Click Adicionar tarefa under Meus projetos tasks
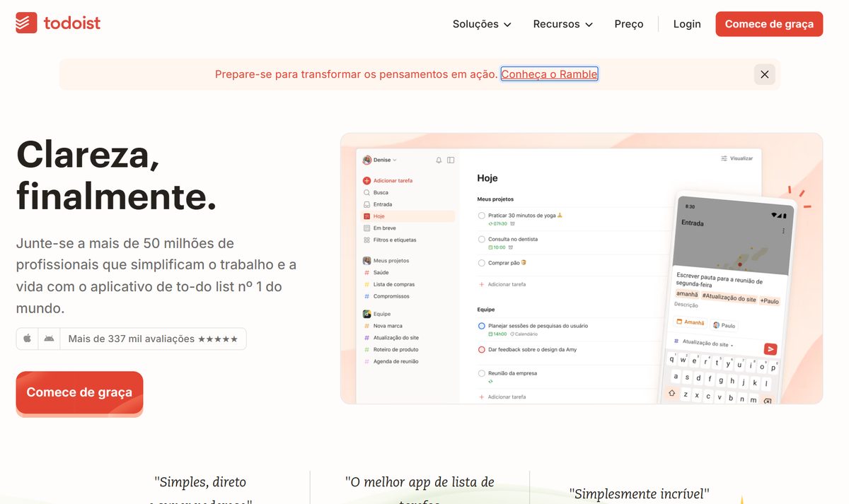The height and width of the screenshot is (504, 849). 502,284
